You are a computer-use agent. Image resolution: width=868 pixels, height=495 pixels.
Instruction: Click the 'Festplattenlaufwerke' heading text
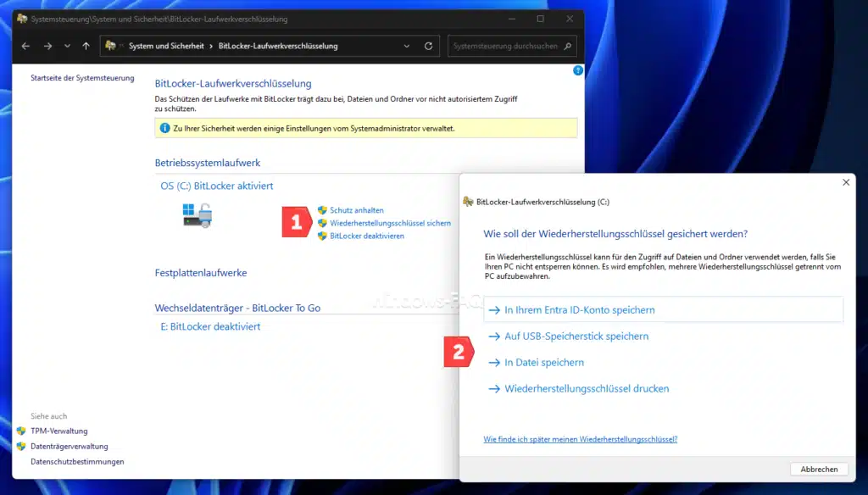coord(201,273)
